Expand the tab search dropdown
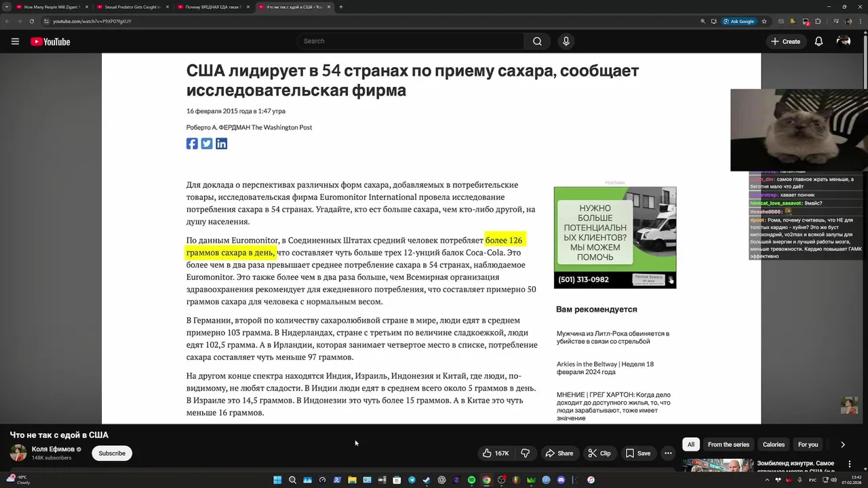This screenshot has height=488, width=868. tap(7, 7)
